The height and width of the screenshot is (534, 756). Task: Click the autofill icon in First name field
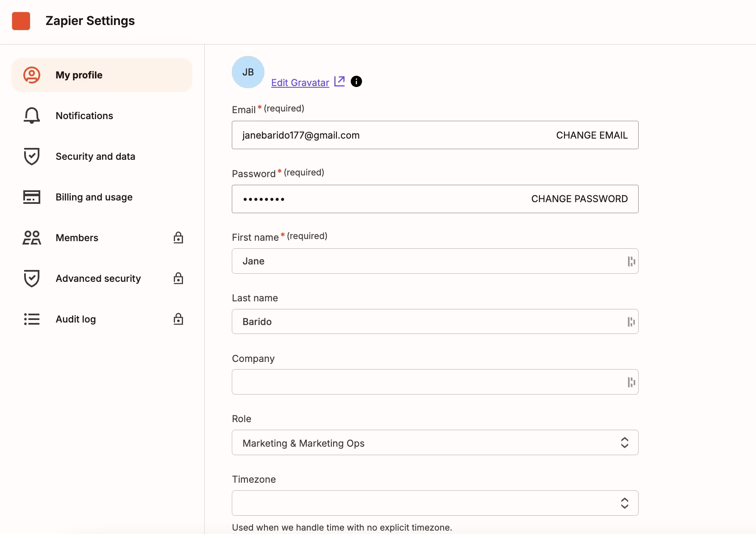pos(631,261)
